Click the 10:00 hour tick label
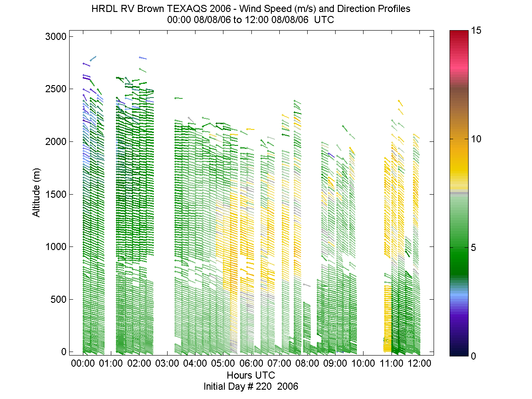This screenshot has height=399, width=532. tap(363, 364)
